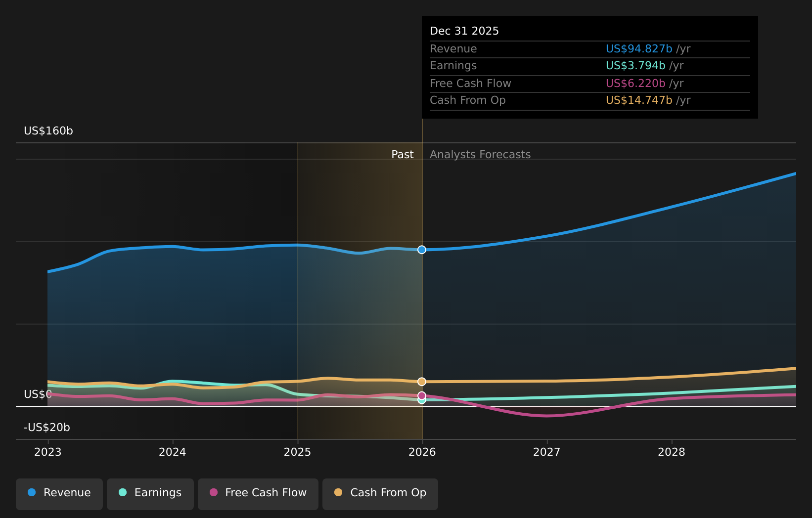This screenshot has width=812, height=518.
Task: Toggle Free Cash Flow series visibility
Action: click(x=258, y=493)
